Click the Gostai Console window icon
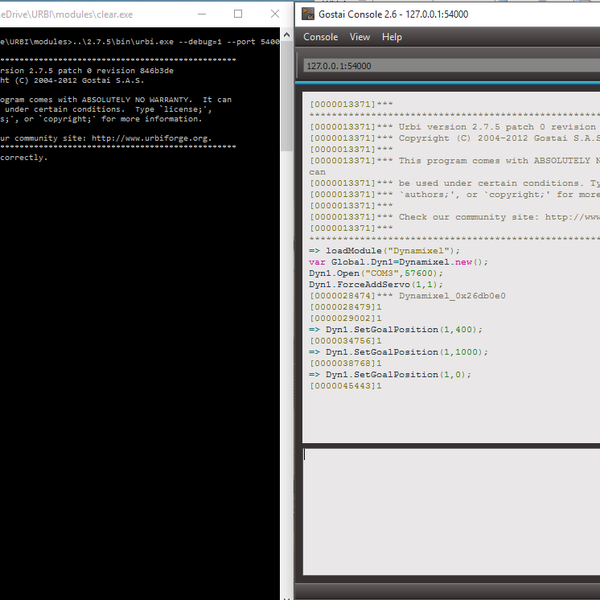 (x=310, y=14)
